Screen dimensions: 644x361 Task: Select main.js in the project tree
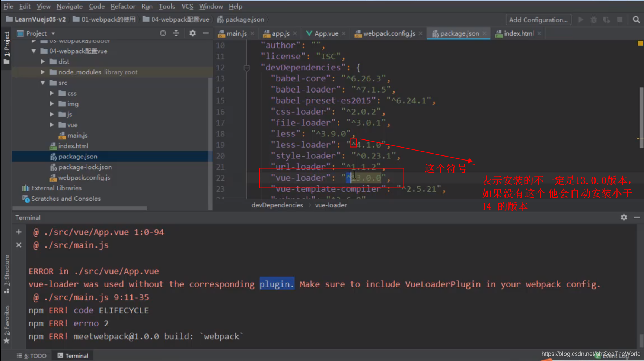73,135
